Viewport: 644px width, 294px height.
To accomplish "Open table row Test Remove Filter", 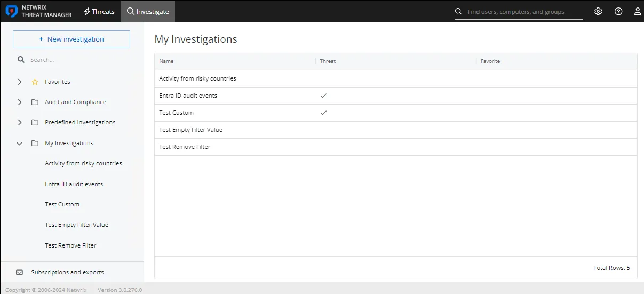I will (395, 147).
